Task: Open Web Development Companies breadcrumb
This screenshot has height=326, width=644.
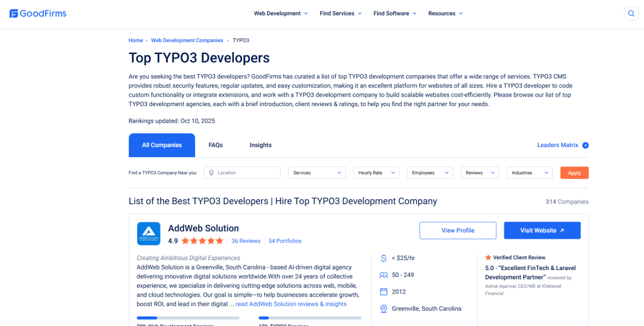Action: [x=187, y=41]
